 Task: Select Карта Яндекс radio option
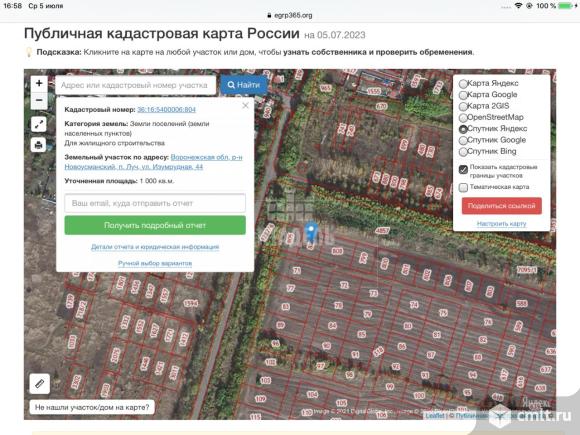463,84
